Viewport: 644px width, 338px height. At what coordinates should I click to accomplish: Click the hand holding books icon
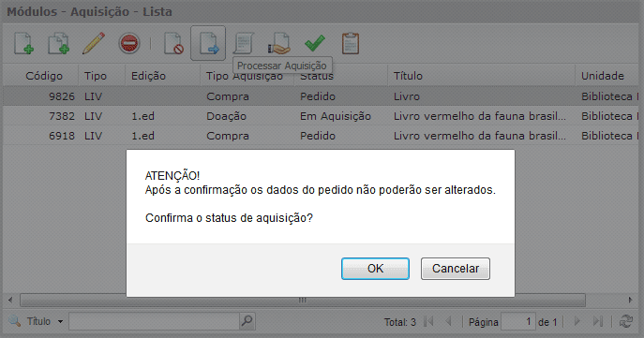point(279,43)
